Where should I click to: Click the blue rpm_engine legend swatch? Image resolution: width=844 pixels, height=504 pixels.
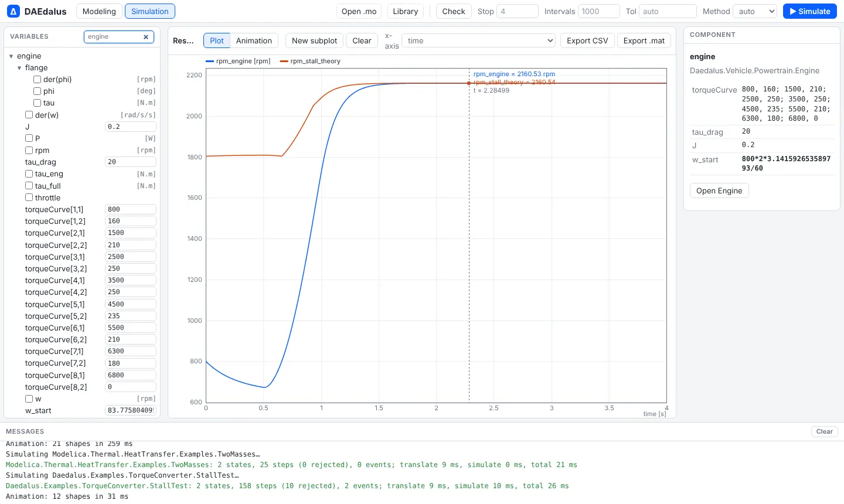[x=210, y=61]
